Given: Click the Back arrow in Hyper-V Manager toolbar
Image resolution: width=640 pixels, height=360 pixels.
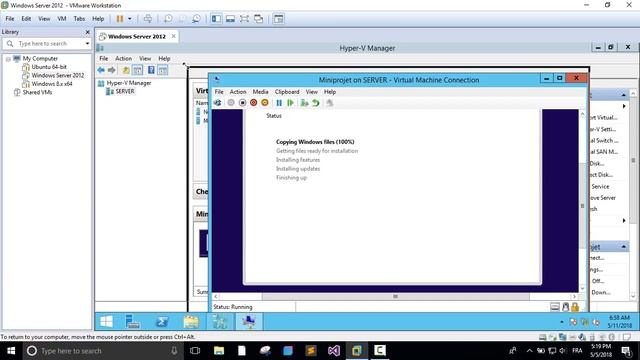Looking at the screenshot, I should [x=101, y=70].
